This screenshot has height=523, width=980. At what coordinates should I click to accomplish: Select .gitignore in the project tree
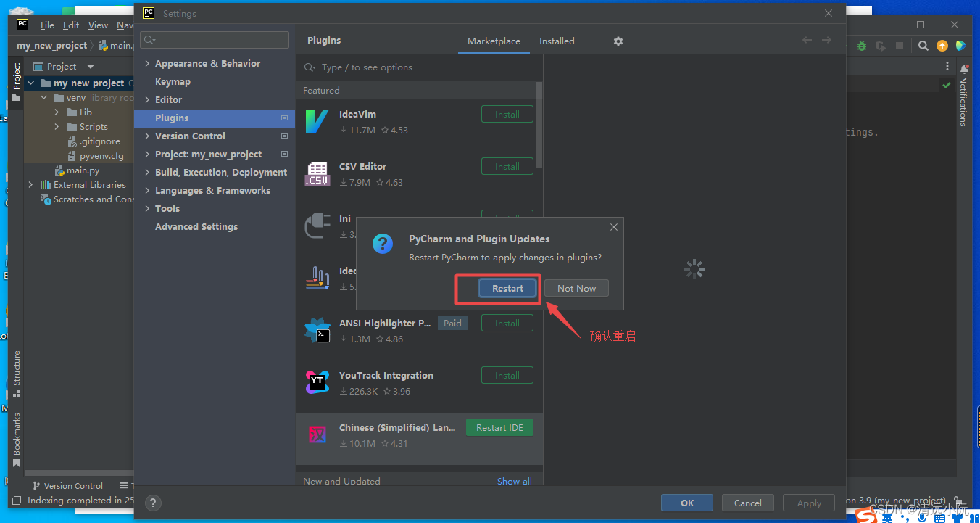click(x=100, y=141)
